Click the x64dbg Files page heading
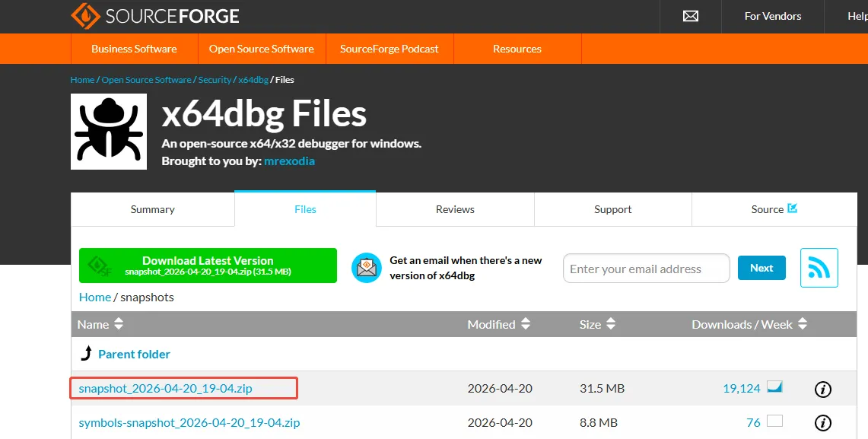 coord(264,114)
